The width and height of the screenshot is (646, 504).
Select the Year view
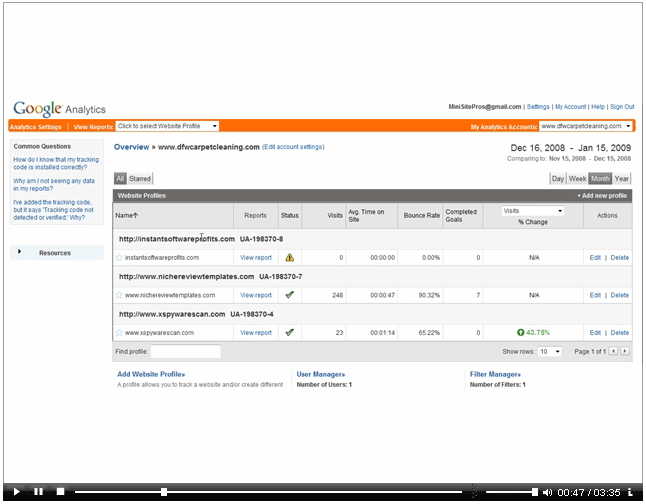coord(622,178)
